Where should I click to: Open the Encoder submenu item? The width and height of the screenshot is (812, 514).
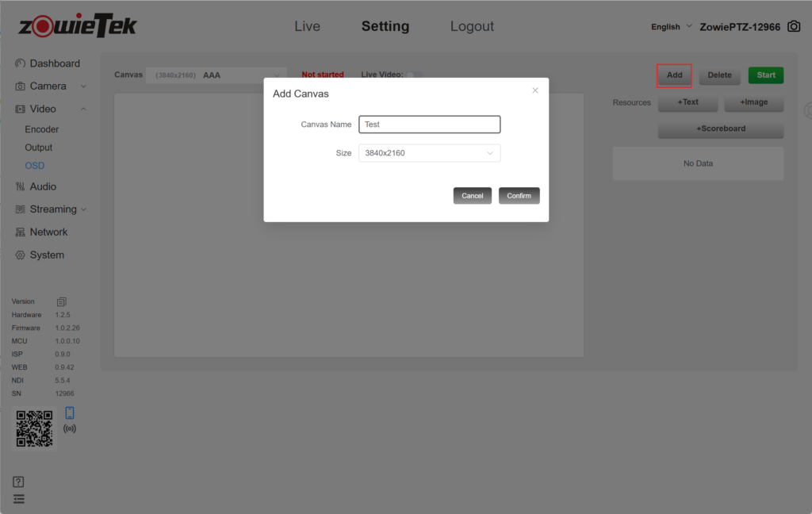[x=42, y=129]
